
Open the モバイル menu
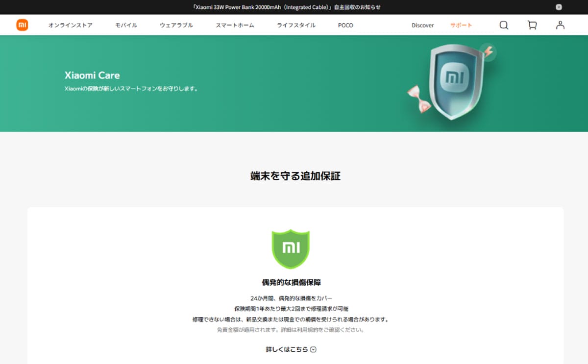coord(125,25)
